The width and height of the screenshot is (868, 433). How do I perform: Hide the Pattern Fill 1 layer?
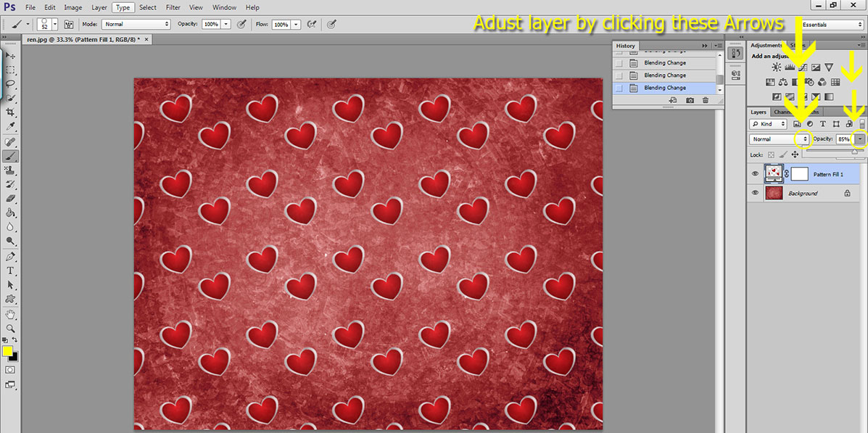point(755,174)
